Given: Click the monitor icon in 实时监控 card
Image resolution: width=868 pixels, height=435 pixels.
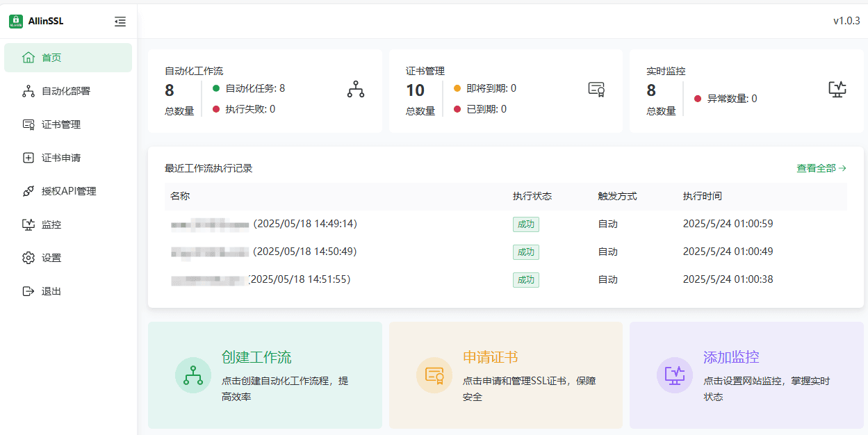Looking at the screenshot, I should point(837,89).
